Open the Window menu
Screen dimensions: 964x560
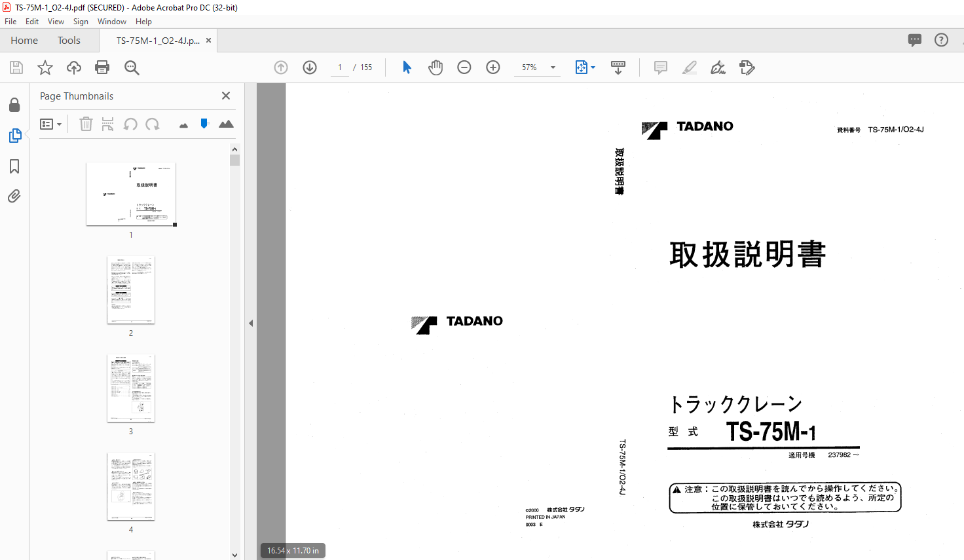click(x=112, y=22)
